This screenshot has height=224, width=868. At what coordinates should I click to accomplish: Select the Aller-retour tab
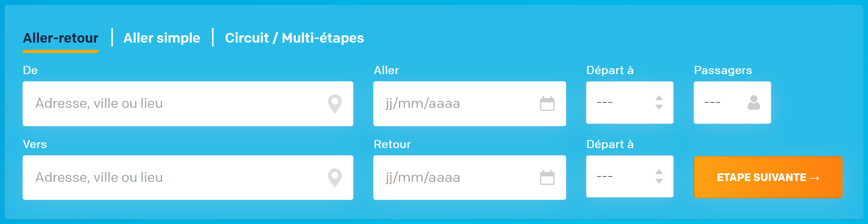tap(61, 38)
